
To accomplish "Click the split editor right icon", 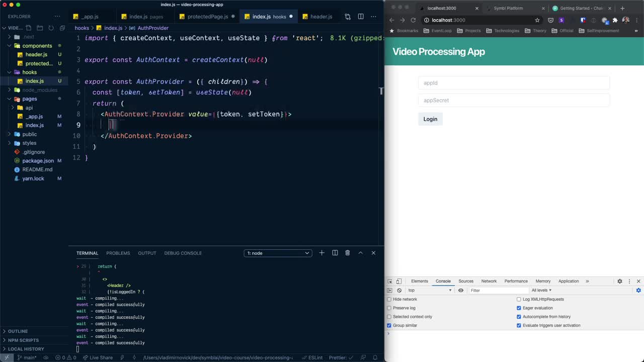I will point(361,17).
